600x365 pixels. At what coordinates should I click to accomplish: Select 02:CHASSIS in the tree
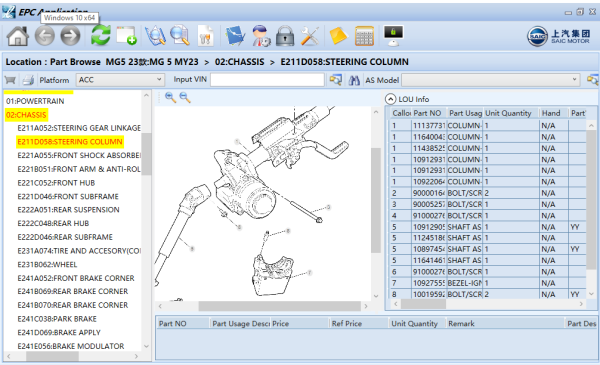26,115
